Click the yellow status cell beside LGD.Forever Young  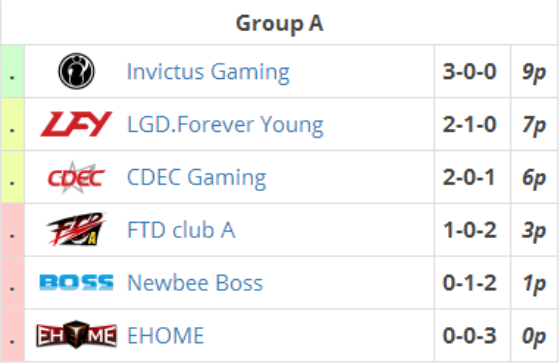pyautogui.click(x=12, y=124)
